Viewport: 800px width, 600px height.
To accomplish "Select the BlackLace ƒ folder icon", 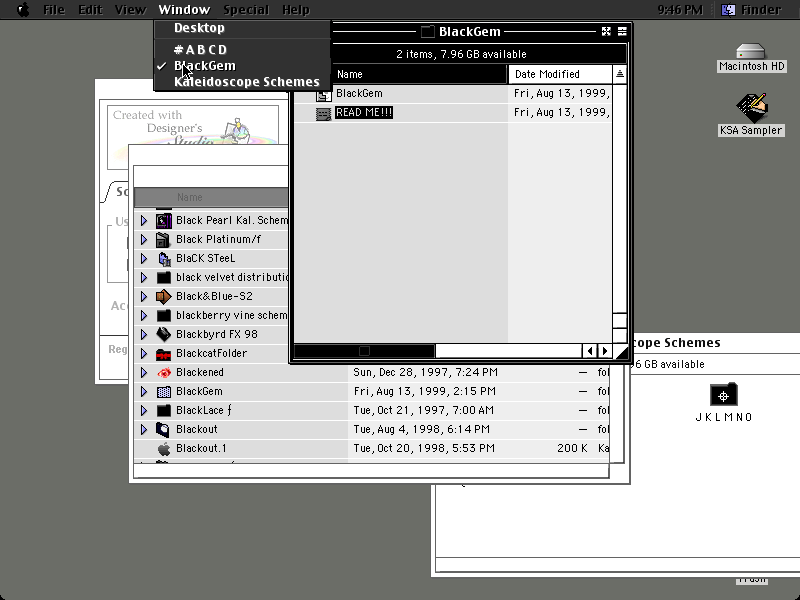I will coord(164,411).
